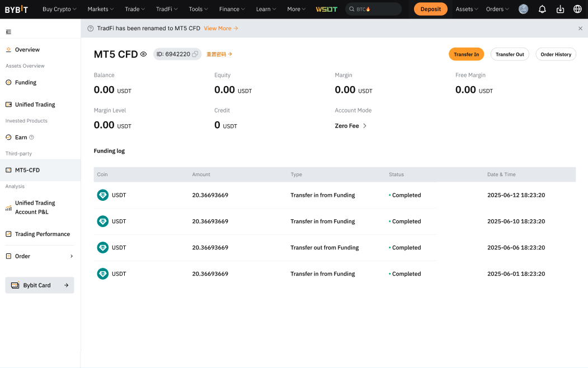Click the Date & Time column header
The width and height of the screenshot is (588, 368).
click(x=501, y=174)
